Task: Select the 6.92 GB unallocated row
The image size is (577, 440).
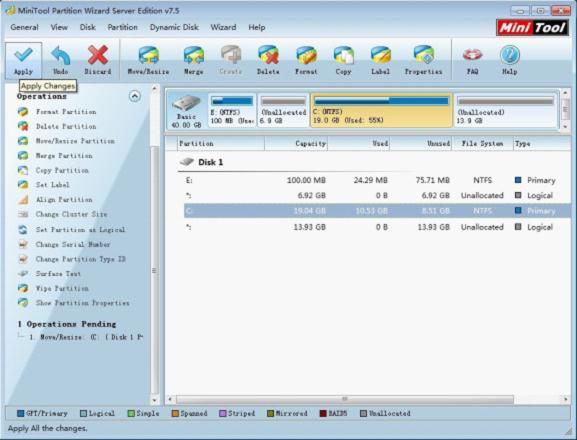Action: click(x=377, y=196)
